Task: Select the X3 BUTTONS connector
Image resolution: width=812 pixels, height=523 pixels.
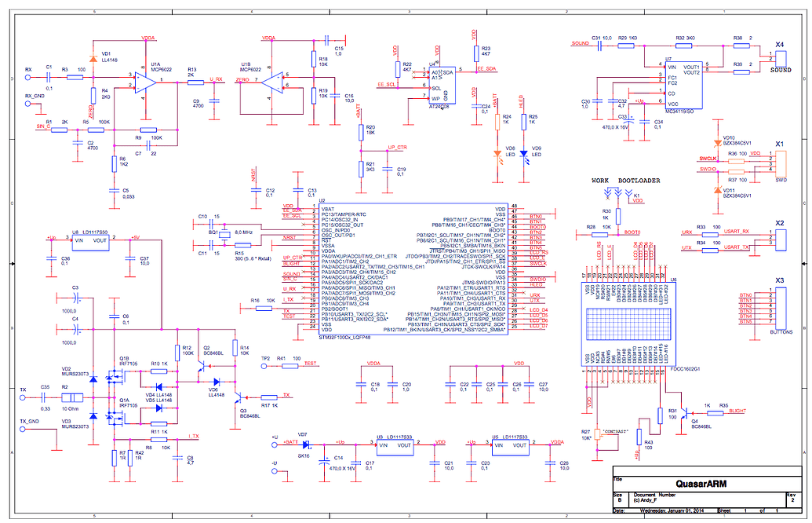Action: pos(781,308)
